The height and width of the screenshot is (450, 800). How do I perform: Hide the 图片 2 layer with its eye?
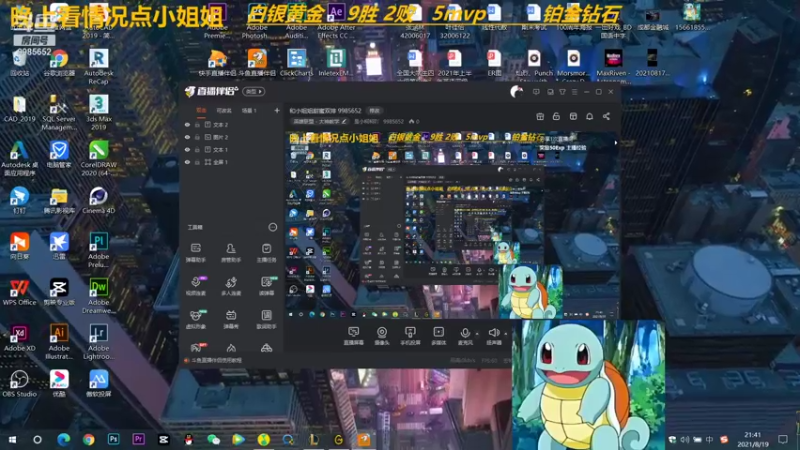click(187, 137)
